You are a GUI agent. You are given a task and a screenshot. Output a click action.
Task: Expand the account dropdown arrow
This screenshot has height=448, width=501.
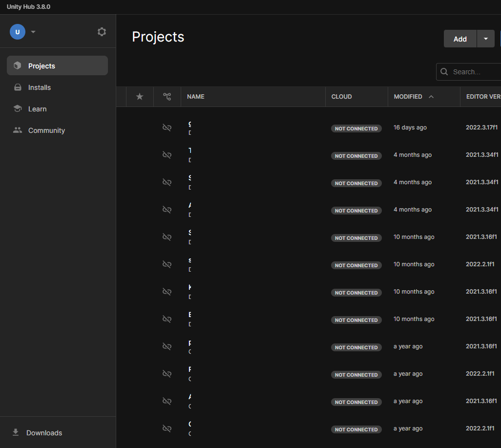pos(33,32)
